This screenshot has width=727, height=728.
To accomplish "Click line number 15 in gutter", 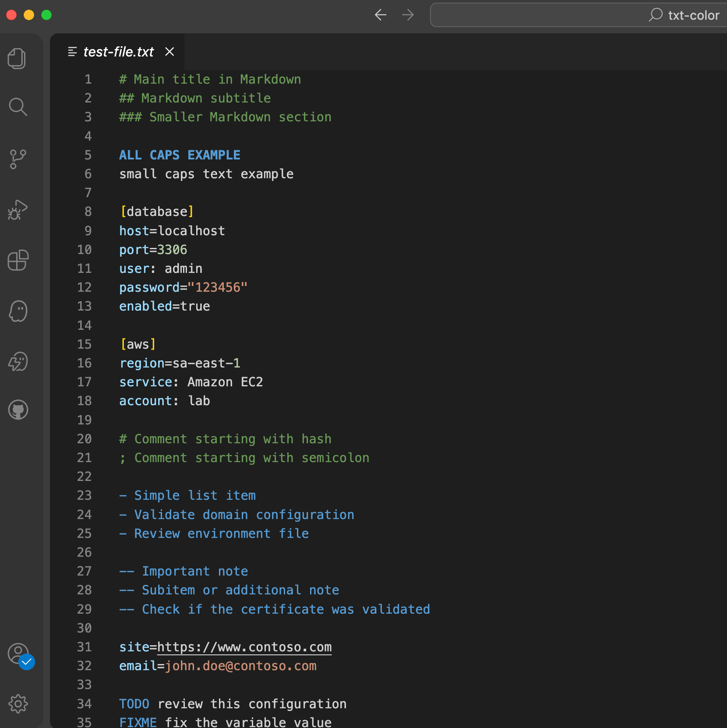I will pos(84,344).
